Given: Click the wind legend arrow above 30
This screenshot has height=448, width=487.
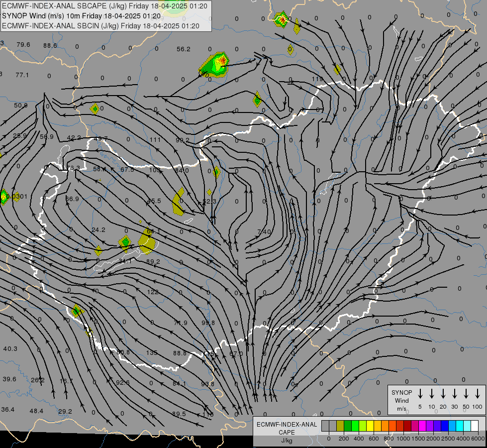Looking at the screenshot, I should (x=454, y=393).
